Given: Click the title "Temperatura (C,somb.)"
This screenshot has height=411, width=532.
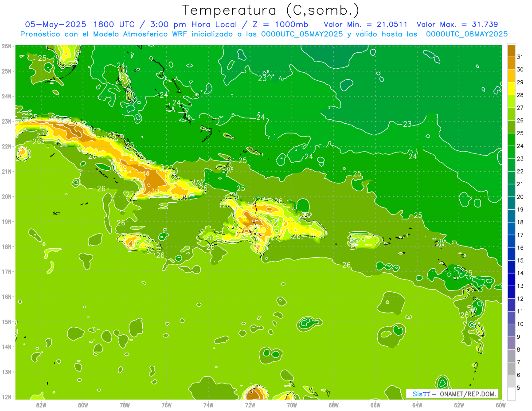Looking at the screenshot, I should [x=271, y=10].
